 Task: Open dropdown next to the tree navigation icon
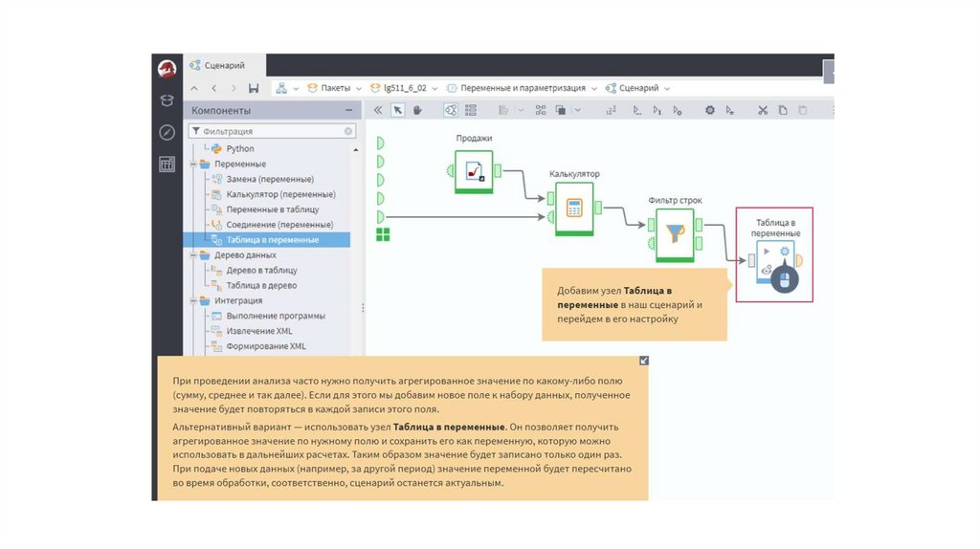coord(296,89)
